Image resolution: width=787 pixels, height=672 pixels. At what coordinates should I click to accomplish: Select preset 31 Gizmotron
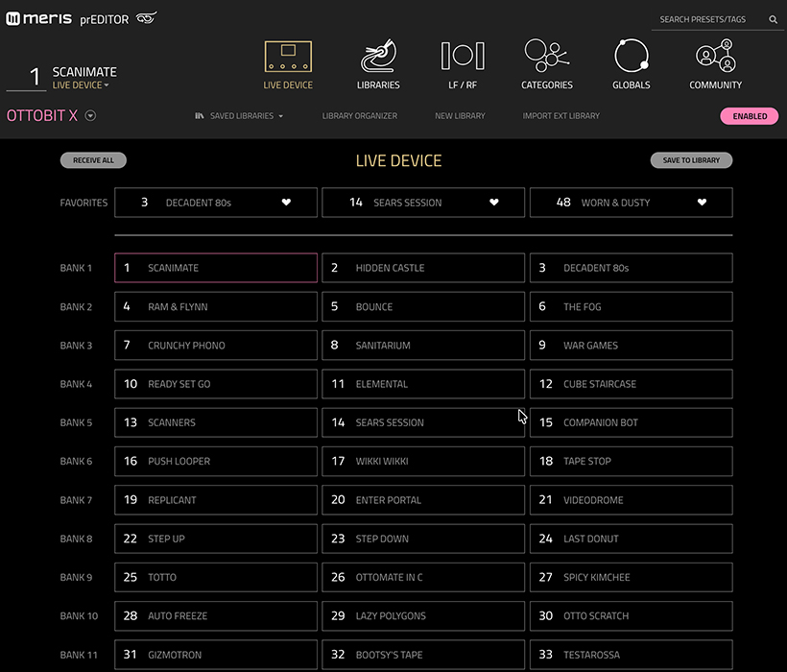coord(216,655)
